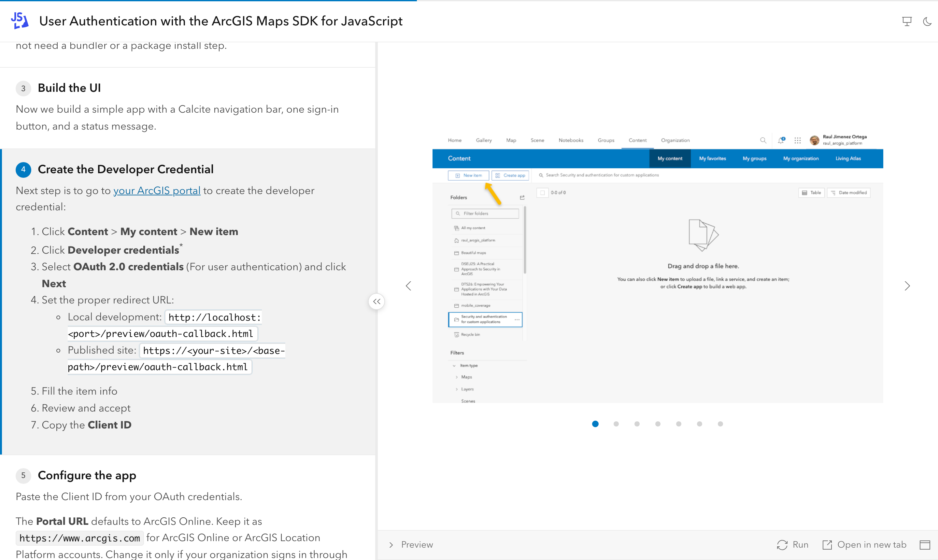Click the list item 'Fill the item info'
This screenshot has height=560, width=938.
tap(79, 391)
